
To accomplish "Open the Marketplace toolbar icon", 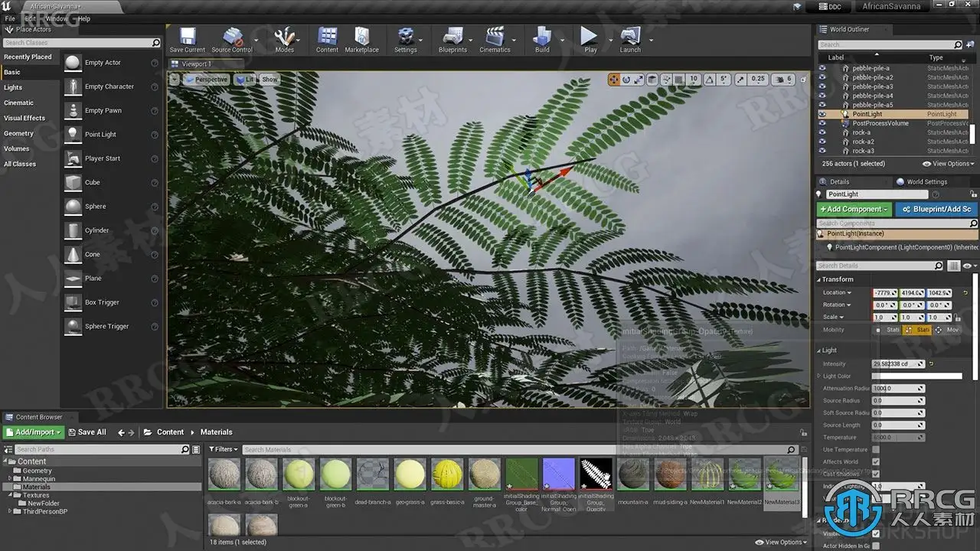I will (361, 37).
